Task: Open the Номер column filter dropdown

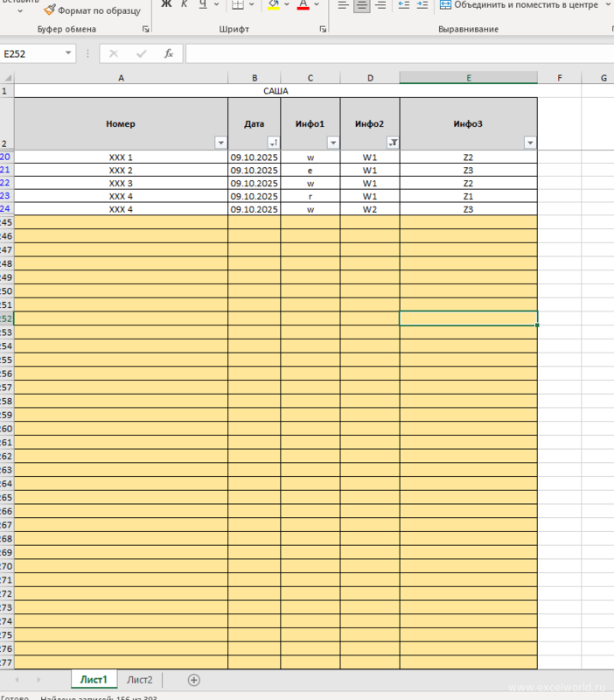Action: (x=220, y=143)
